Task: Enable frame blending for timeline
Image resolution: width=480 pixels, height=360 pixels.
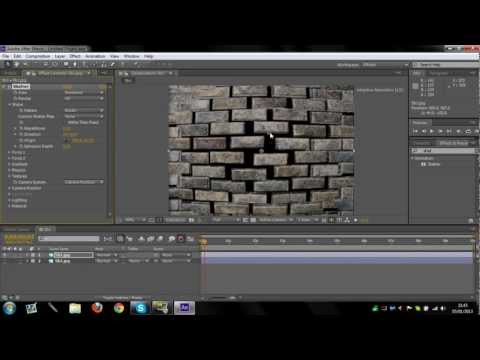Action: click(151, 239)
